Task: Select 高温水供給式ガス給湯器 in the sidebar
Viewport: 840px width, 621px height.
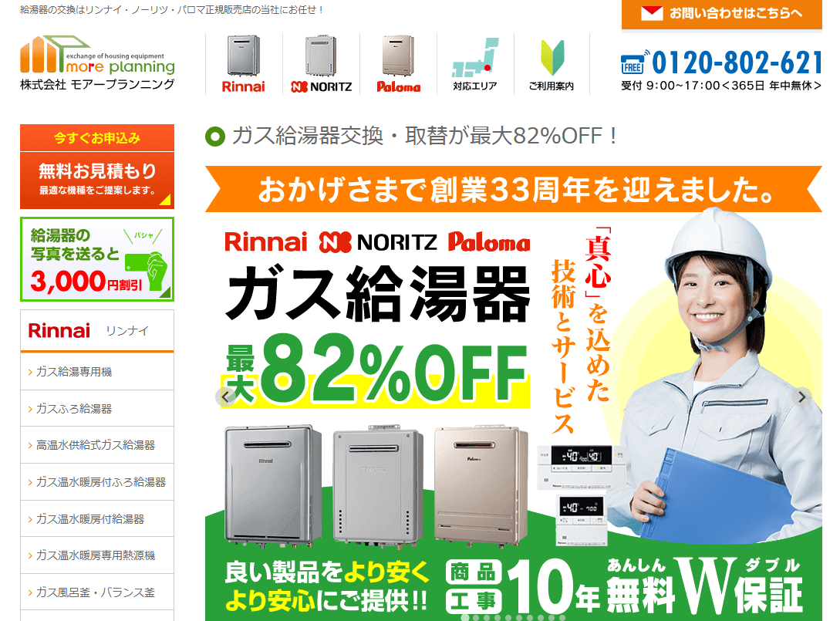Action: point(97,445)
